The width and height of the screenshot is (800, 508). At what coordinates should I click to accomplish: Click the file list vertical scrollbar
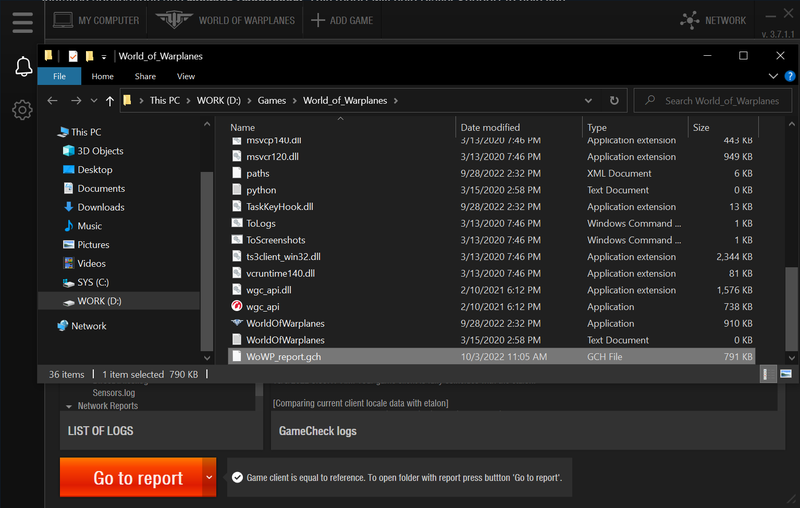click(791, 308)
